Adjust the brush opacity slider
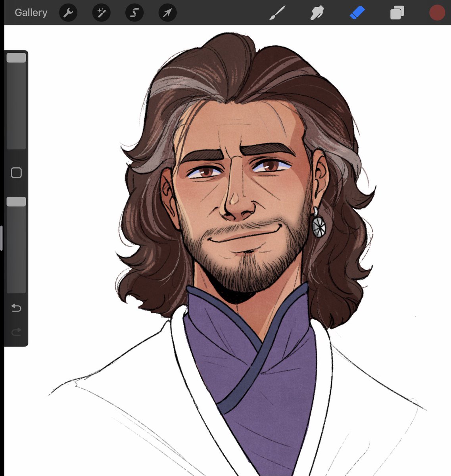Viewport: 451px width, 476px height. 16,245
